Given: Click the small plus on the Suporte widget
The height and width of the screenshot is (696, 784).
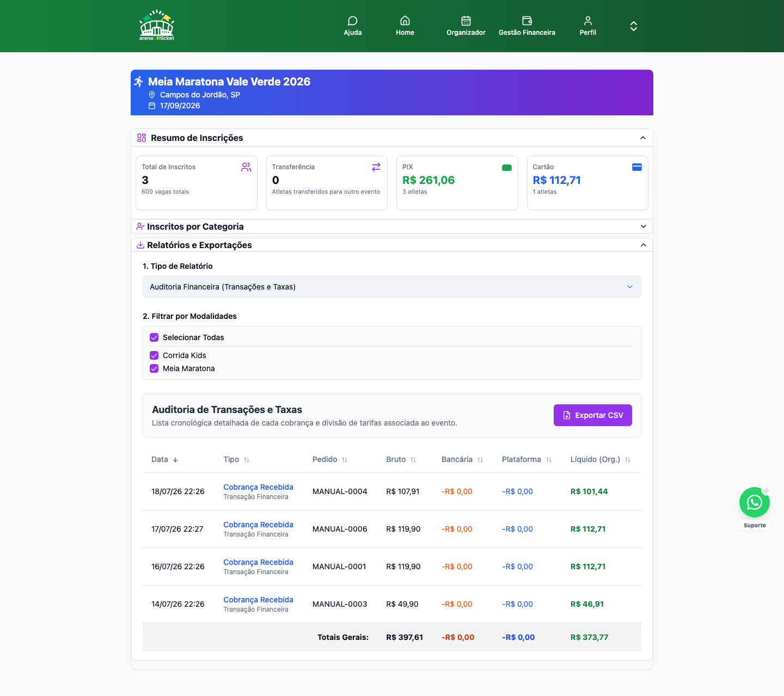Looking at the screenshot, I should (766, 491).
